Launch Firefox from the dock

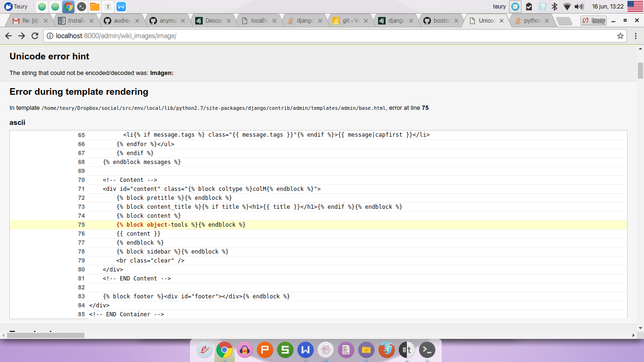click(x=386, y=350)
